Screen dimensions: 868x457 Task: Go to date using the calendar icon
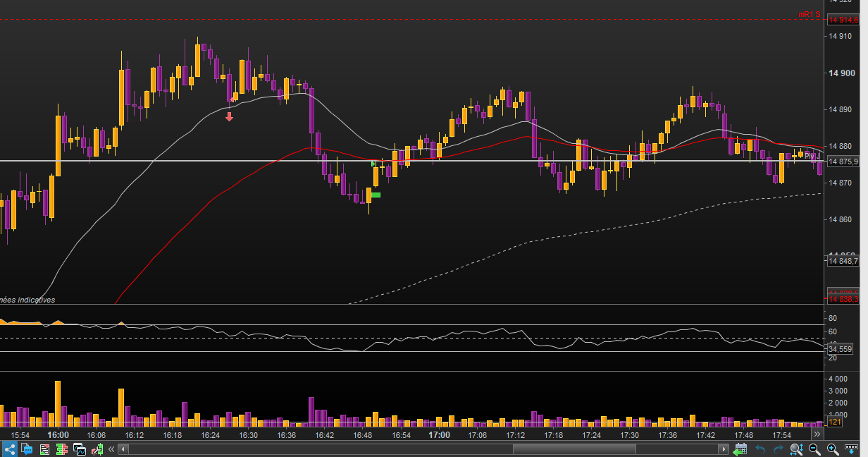[740, 449]
